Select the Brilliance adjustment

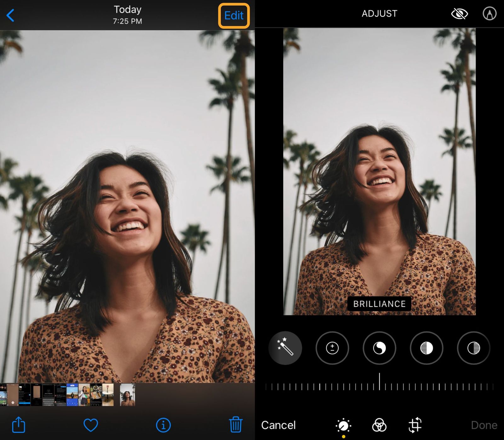click(379, 348)
